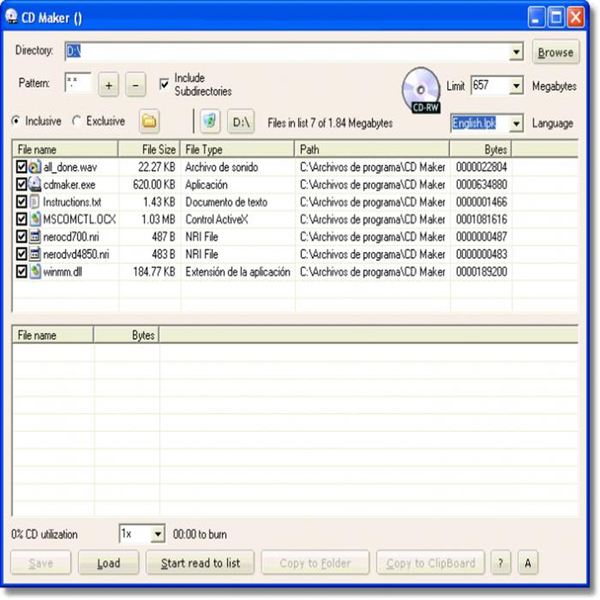The height and width of the screenshot is (600, 600).
Task: Click the CD-RW disc icon
Action: coord(421,90)
